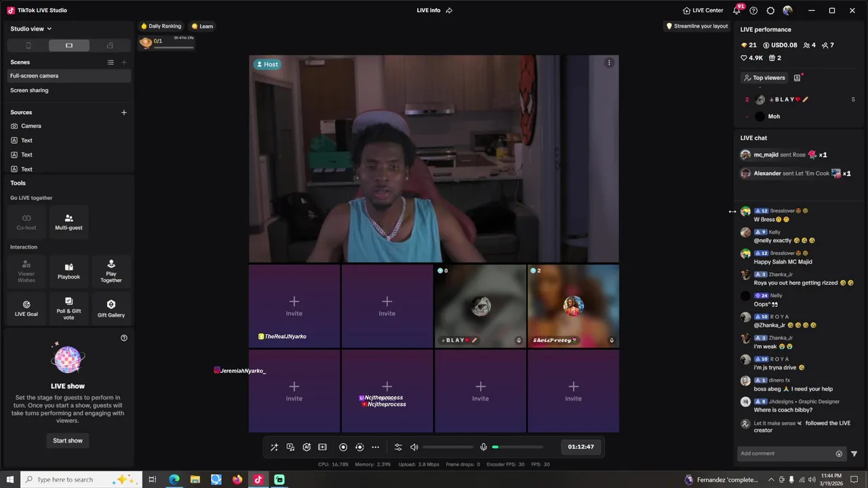
Task: Click the Start show button
Action: 68,441
